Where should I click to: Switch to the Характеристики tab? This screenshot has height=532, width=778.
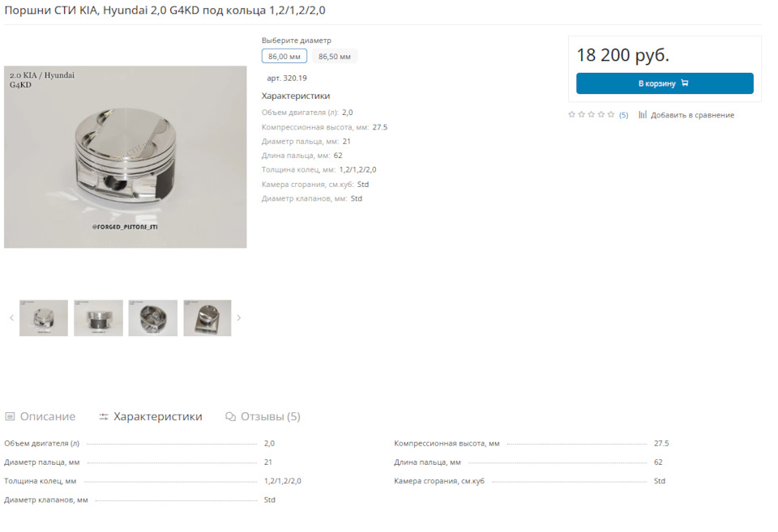pyautogui.click(x=151, y=416)
